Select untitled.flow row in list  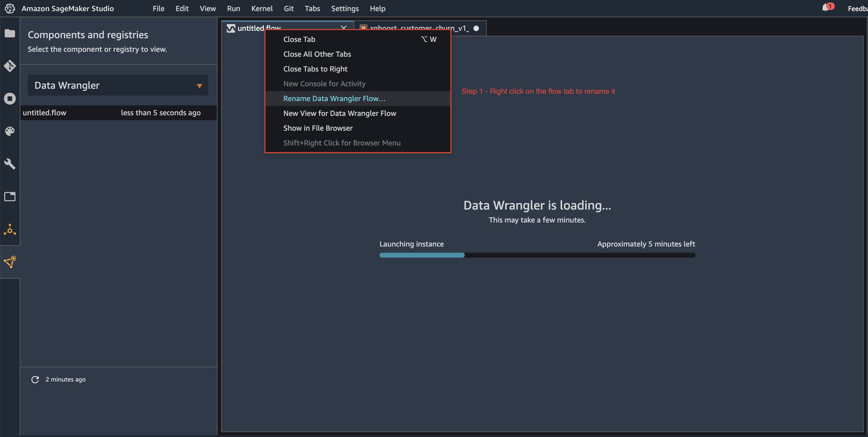pyautogui.click(x=119, y=112)
